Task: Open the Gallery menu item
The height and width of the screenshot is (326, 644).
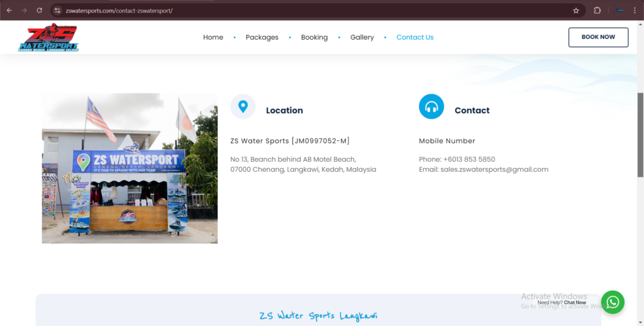Action: coord(362,37)
